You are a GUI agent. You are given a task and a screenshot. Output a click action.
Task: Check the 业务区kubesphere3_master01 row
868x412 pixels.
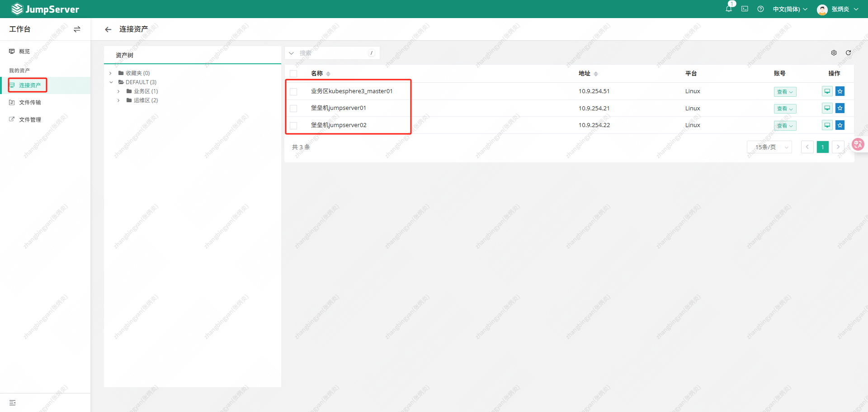(x=293, y=92)
